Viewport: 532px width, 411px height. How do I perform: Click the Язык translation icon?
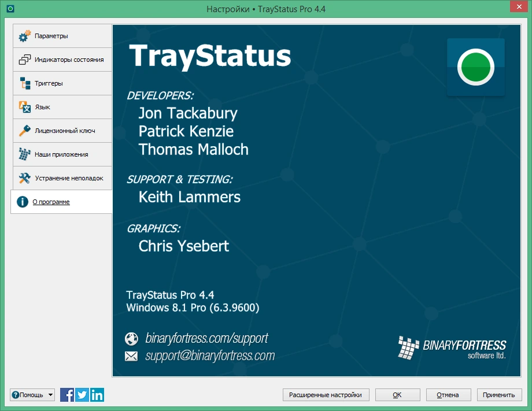[x=25, y=107]
